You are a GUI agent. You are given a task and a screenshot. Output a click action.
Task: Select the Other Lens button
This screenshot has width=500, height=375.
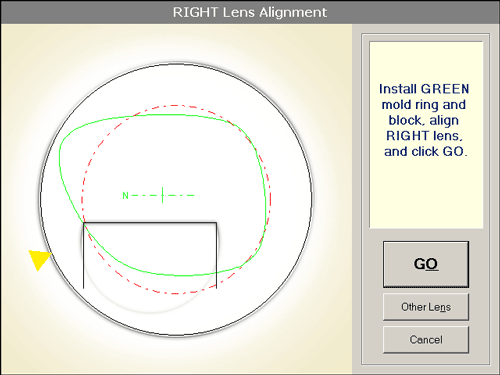pyautogui.click(x=426, y=307)
